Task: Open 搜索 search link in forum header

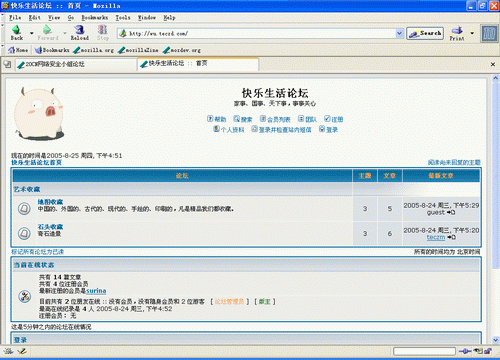Action: point(243,119)
